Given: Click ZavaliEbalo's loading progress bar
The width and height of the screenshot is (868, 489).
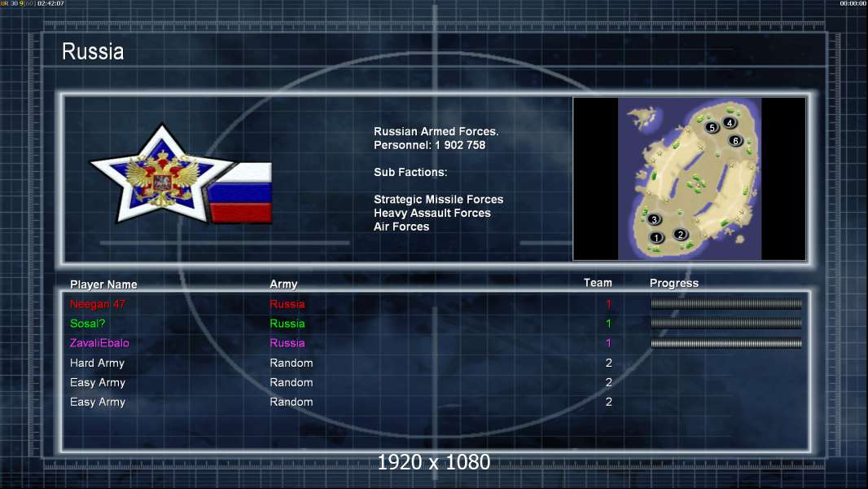Looking at the screenshot, I should [726, 343].
